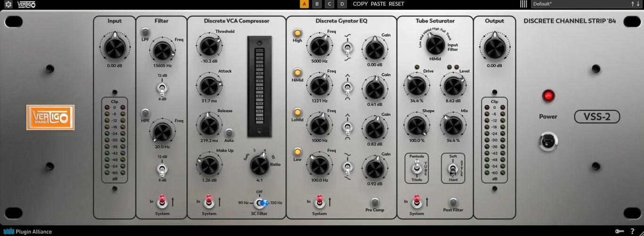Click the Input Filter selector knob

pyautogui.click(x=435, y=44)
